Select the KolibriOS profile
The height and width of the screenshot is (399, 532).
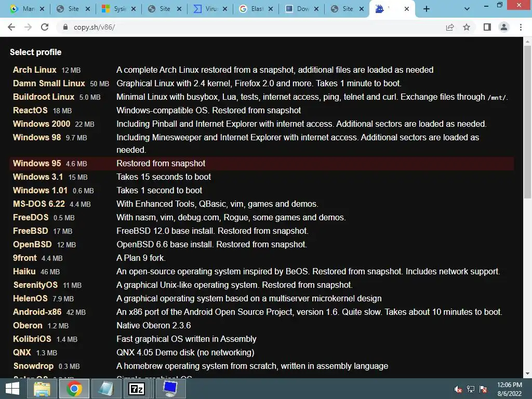[x=32, y=339]
